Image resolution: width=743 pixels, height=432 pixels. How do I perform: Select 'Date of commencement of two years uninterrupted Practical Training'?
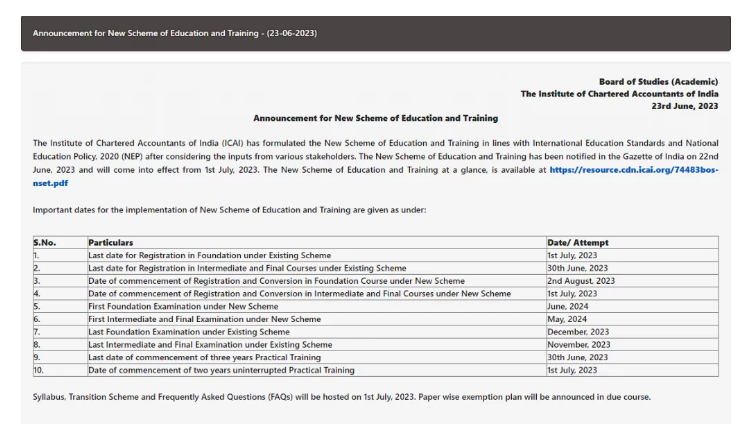coord(221,370)
